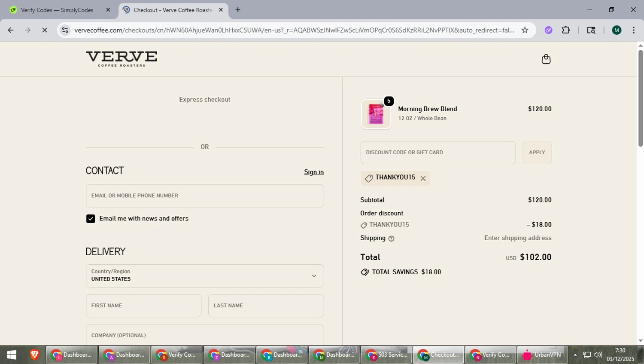
Task: Click the shipping help question mark icon
Action: tap(391, 239)
